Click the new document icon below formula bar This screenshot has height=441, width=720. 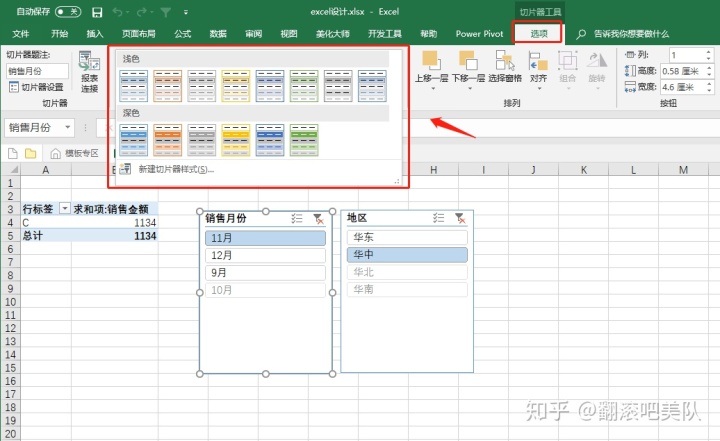[13, 153]
